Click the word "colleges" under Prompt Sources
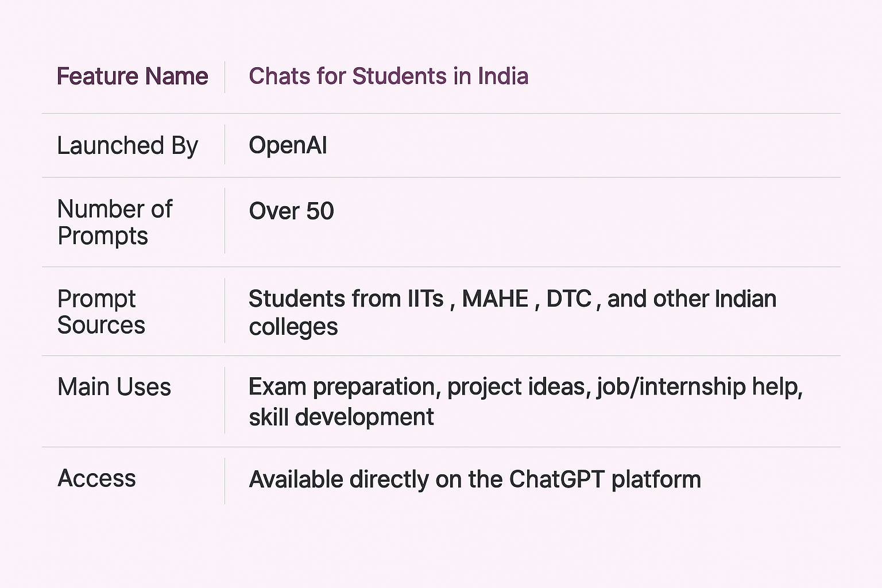The height and width of the screenshot is (588, 882). (293, 327)
